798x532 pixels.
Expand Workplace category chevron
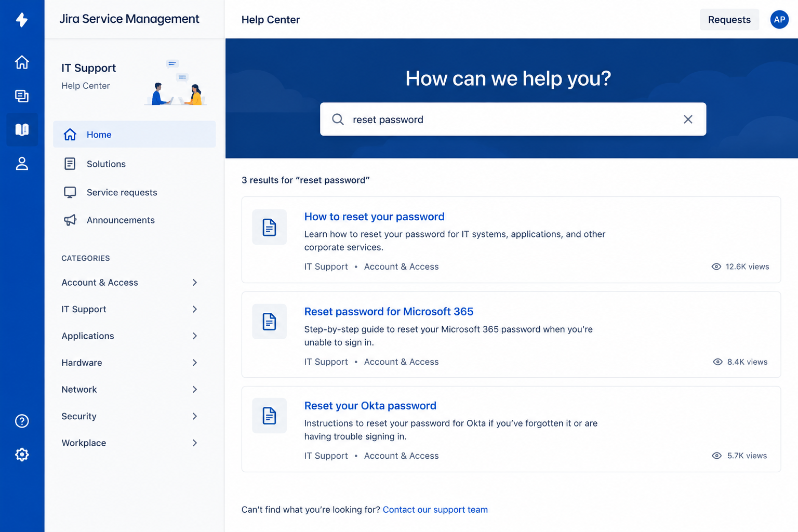pos(195,443)
